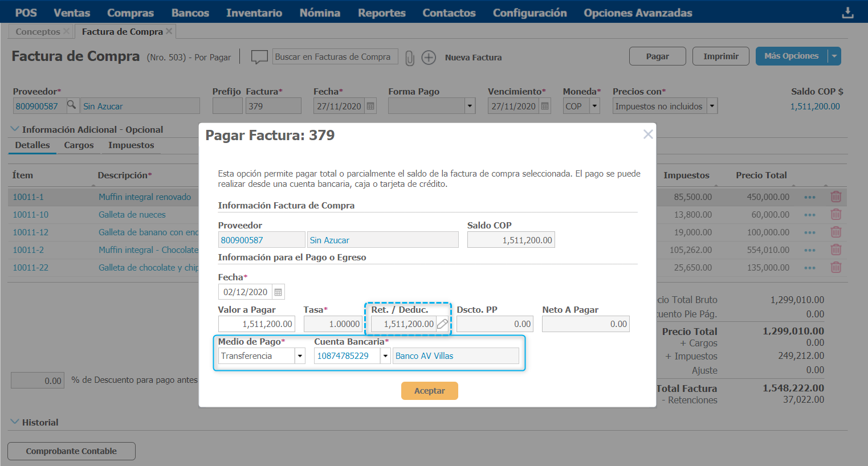Click the Comprobante Contable button

(x=71, y=451)
